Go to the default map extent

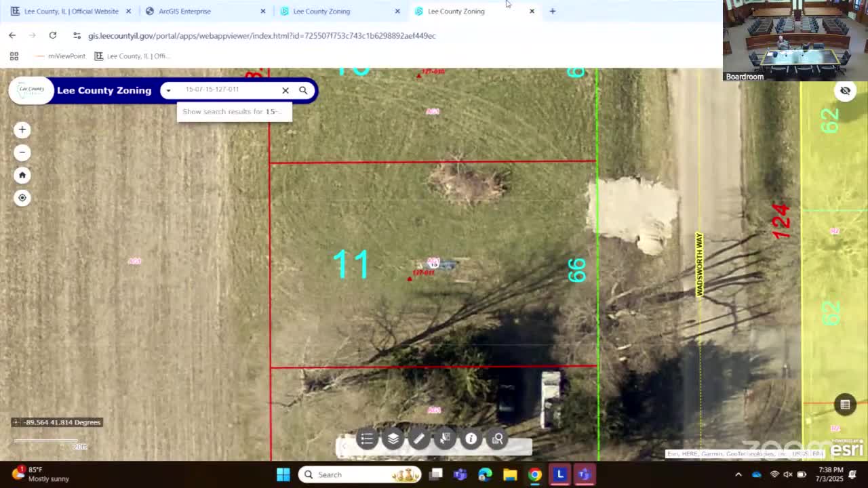(x=22, y=175)
